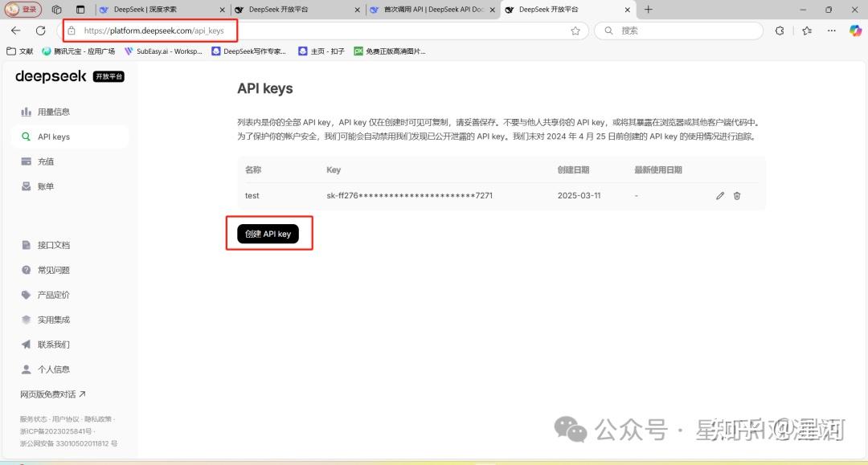Click the 创建日期 column header
The height and width of the screenshot is (465, 868).
(573, 169)
